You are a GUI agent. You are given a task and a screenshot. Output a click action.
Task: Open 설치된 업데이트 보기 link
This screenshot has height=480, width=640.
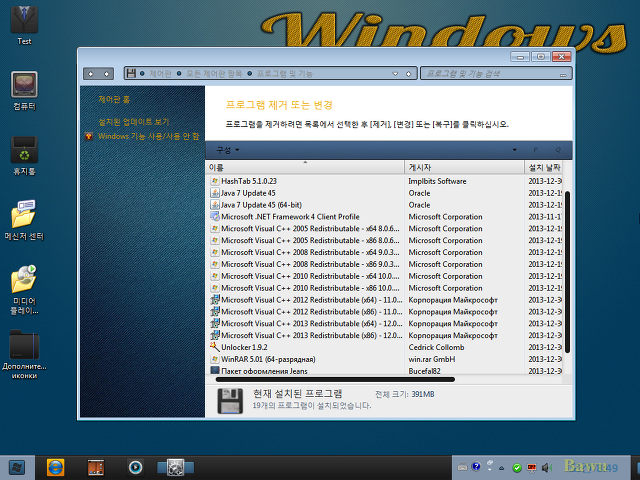click(133, 122)
